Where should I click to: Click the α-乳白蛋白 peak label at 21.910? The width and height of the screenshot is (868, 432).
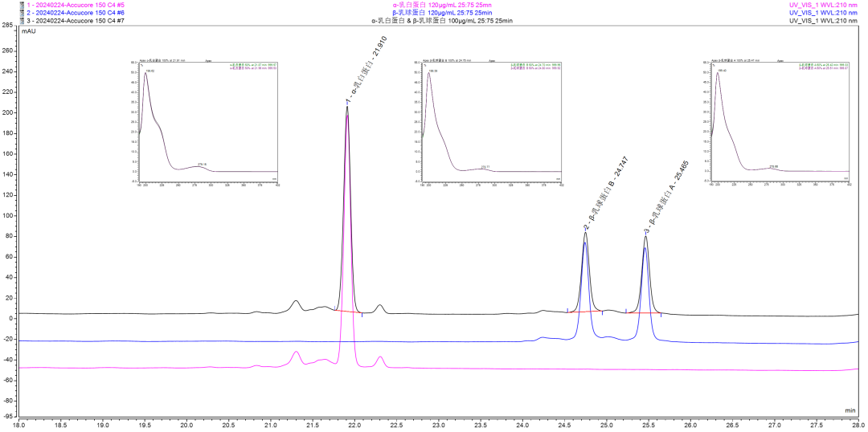[362, 76]
